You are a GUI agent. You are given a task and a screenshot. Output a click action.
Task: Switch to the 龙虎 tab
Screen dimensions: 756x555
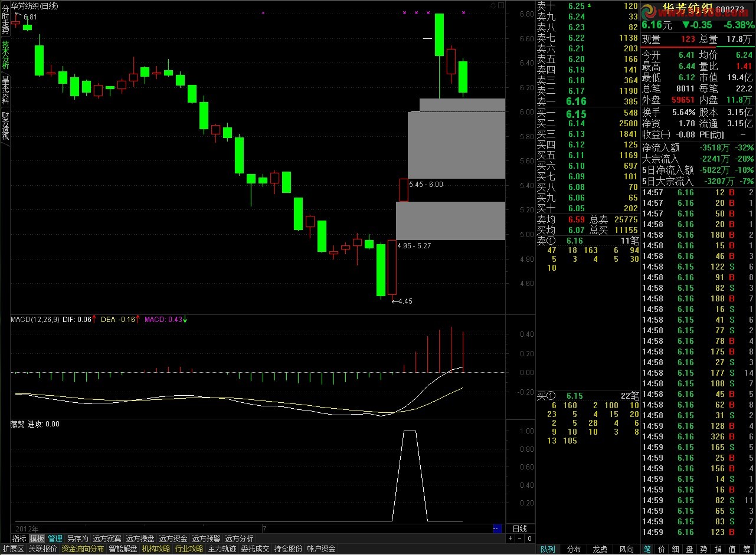600,549
